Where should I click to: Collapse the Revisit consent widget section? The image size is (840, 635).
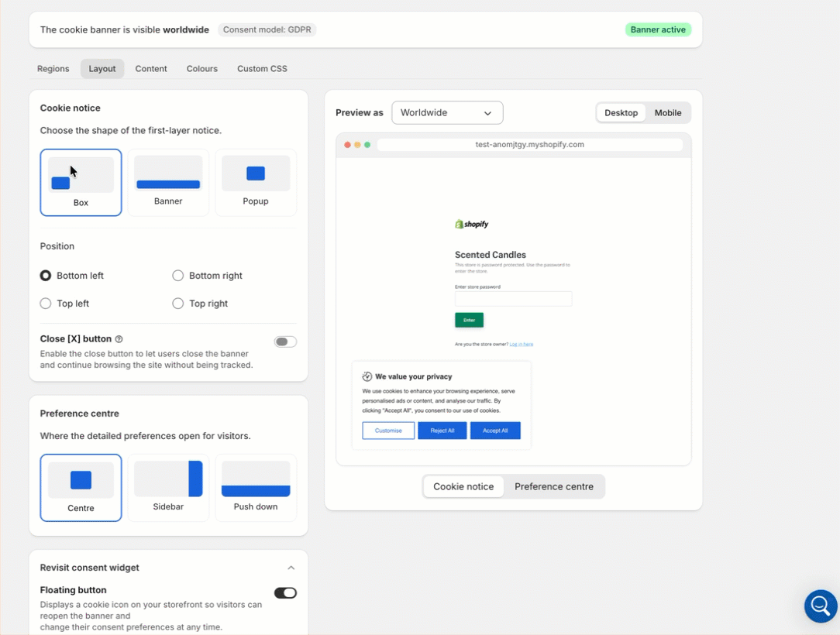[291, 568]
